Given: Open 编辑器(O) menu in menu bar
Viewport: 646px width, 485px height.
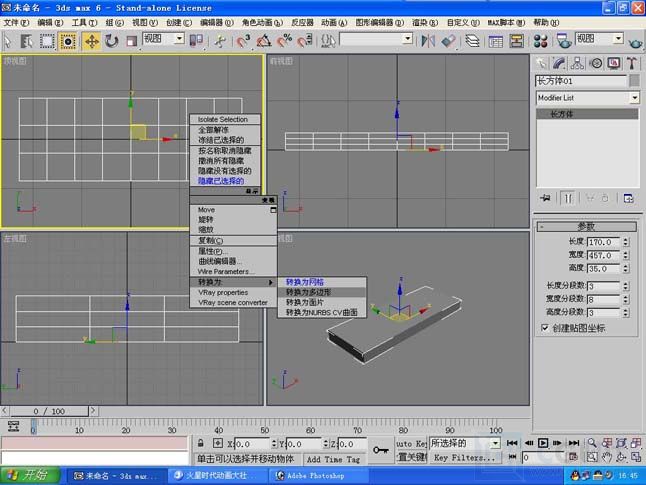Looking at the screenshot, I should tap(217, 23).
